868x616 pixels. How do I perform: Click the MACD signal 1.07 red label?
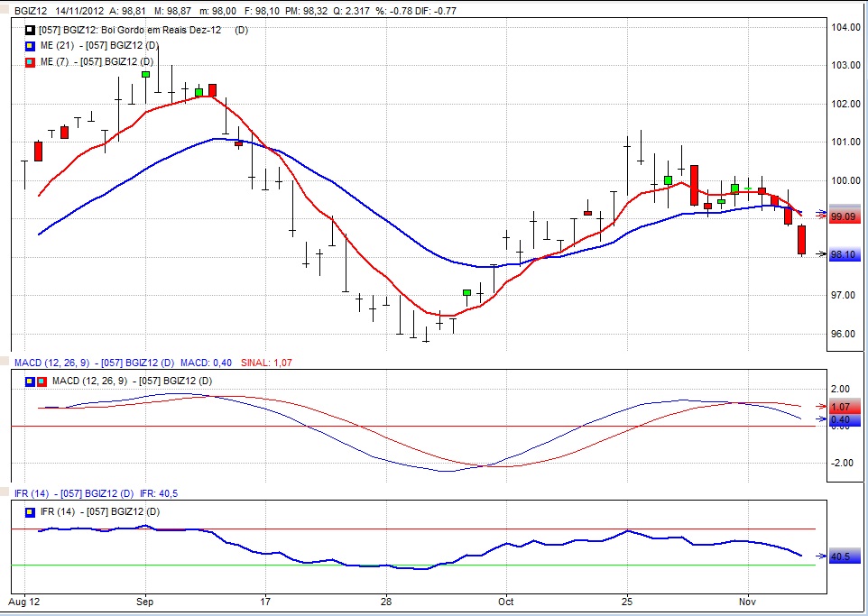842,408
